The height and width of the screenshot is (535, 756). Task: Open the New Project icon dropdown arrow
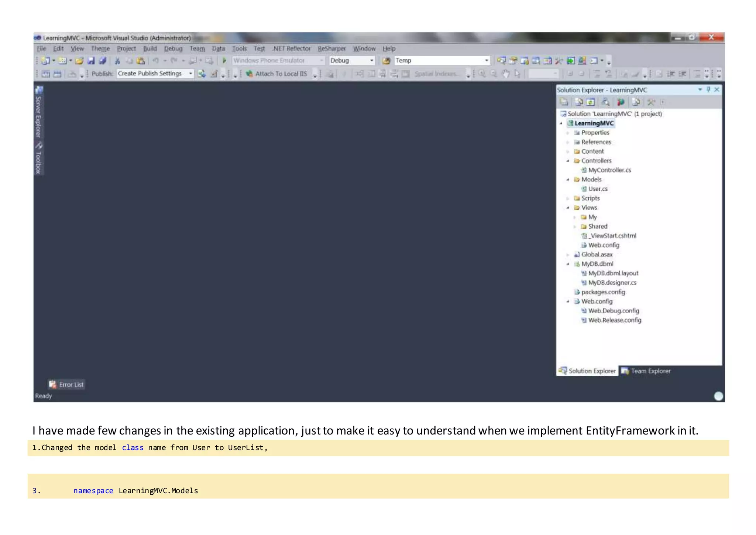pos(54,61)
